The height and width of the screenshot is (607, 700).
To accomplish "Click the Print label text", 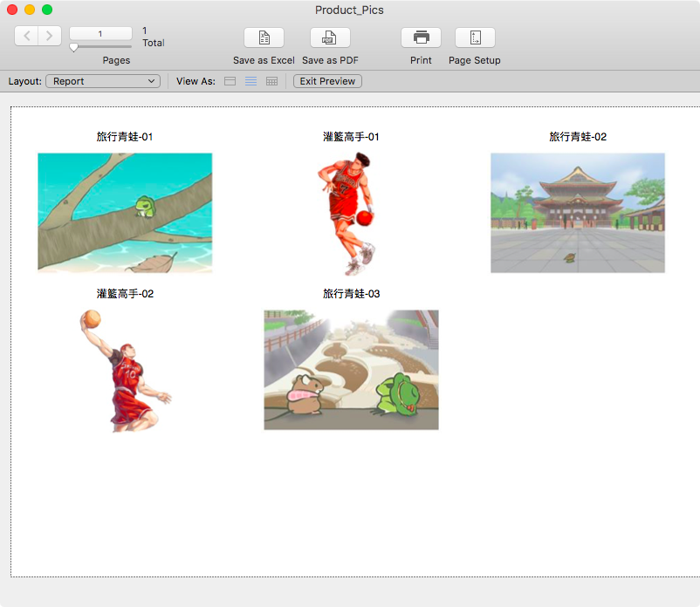I will click(x=421, y=60).
